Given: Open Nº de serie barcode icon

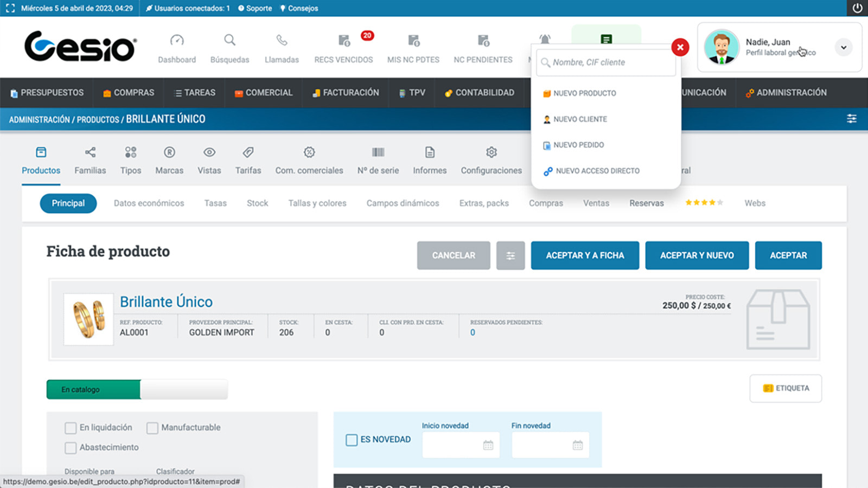Looking at the screenshot, I should tap(378, 152).
